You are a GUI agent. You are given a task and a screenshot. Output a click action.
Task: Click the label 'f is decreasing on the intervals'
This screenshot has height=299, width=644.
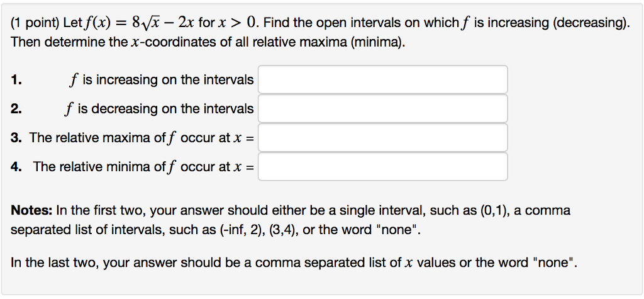click(159, 109)
